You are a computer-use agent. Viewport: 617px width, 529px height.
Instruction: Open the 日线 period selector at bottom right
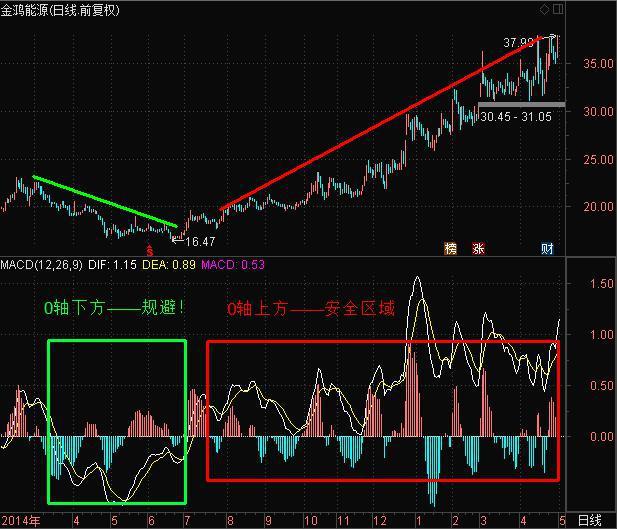click(590, 520)
